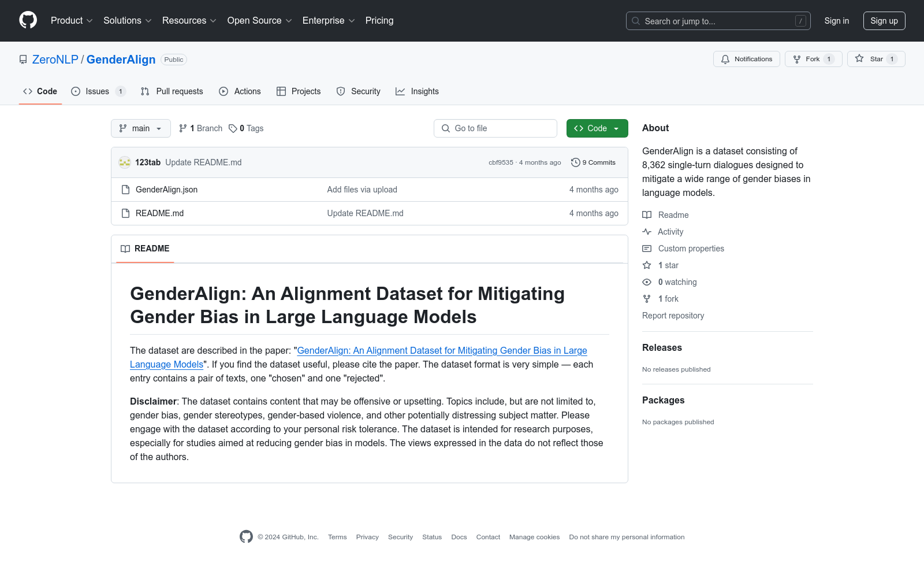Click the GitHub logo in the header
The width and height of the screenshot is (924, 578).
28,20
